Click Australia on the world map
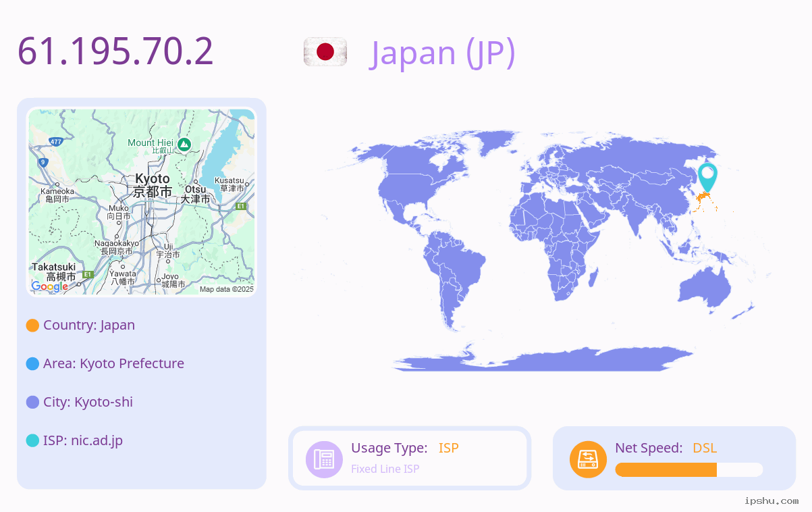Image resolution: width=812 pixels, height=512 pixels. [x=704, y=289]
